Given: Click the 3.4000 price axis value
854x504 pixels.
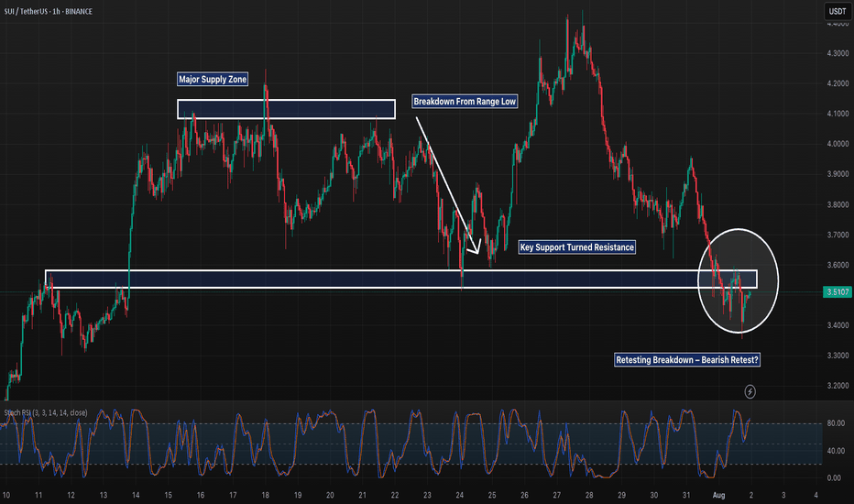Looking at the screenshot, I should pyautogui.click(x=838, y=325).
